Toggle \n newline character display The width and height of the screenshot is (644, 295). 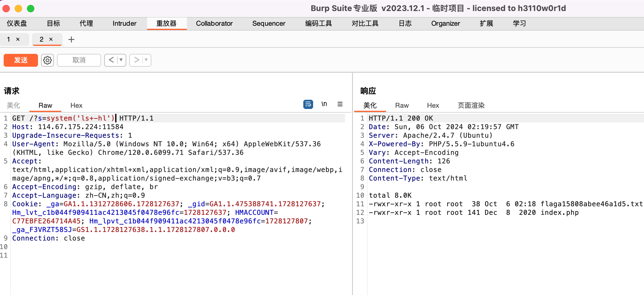click(x=324, y=104)
